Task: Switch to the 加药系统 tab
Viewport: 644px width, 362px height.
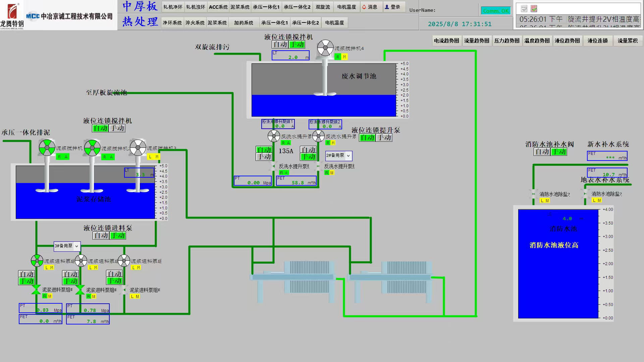Action: click(244, 22)
